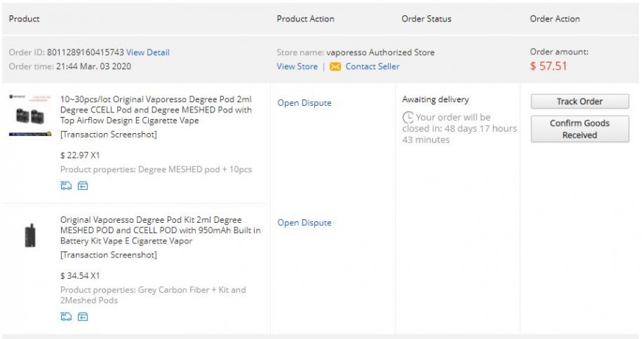The height and width of the screenshot is (339, 644).
Task: Open the View Detail link for the order
Action: (x=148, y=52)
